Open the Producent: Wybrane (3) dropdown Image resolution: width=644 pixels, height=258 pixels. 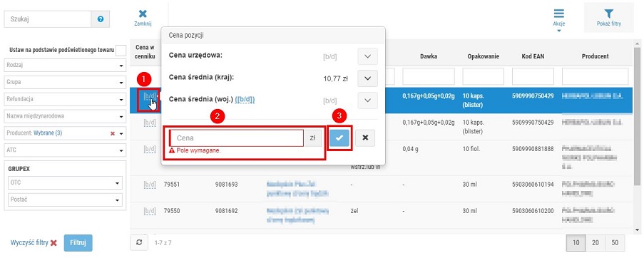pyautogui.click(x=65, y=133)
